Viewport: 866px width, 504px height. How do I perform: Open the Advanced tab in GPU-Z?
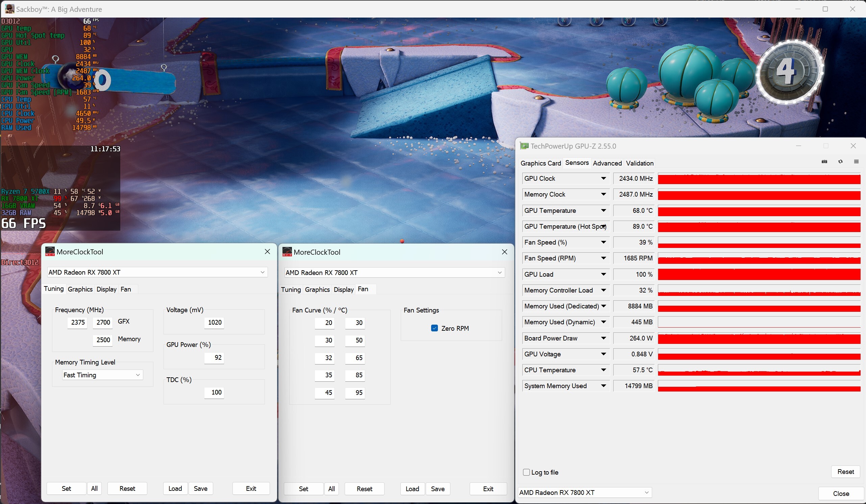tap(607, 163)
